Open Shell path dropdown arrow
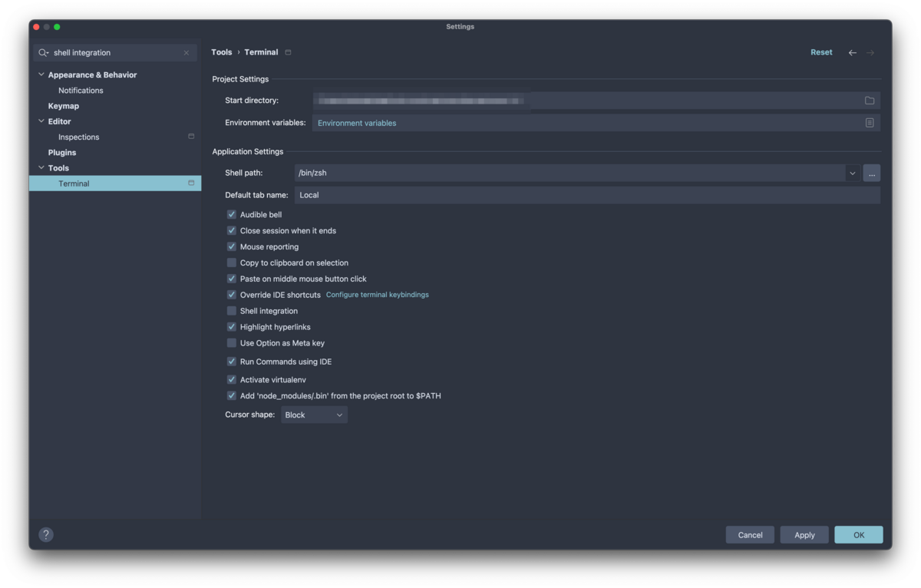This screenshot has height=588, width=921. point(852,173)
